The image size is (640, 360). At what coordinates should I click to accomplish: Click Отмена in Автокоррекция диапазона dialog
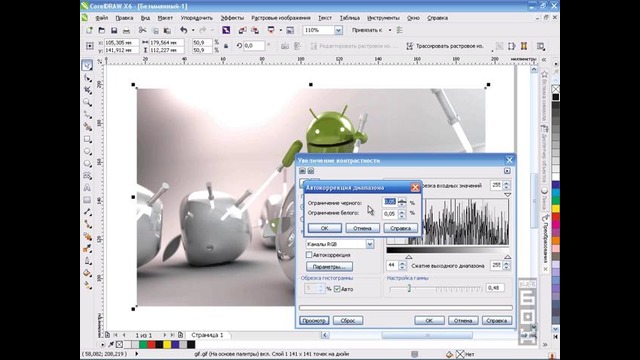[x=362, y=228]
